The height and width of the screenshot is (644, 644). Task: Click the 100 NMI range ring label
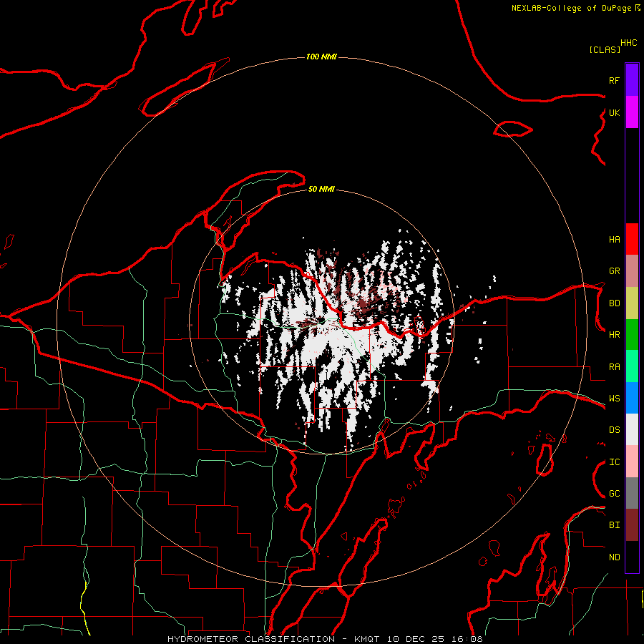pos(321,57)
